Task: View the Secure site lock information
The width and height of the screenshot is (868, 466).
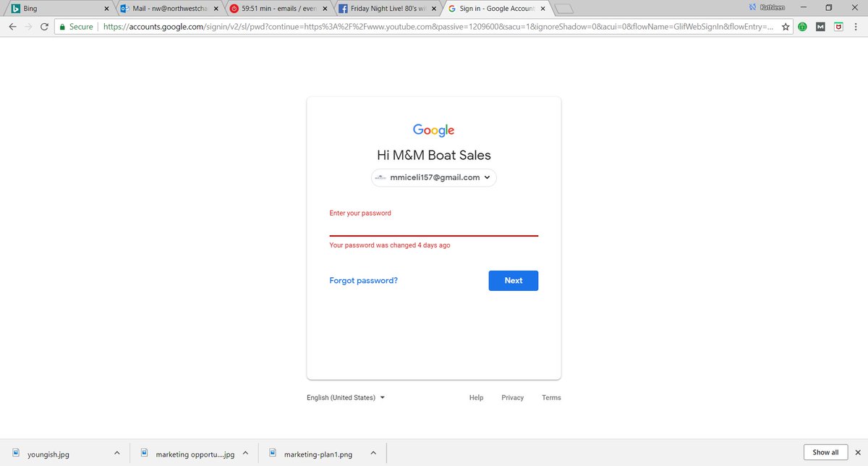Action: 76,27
